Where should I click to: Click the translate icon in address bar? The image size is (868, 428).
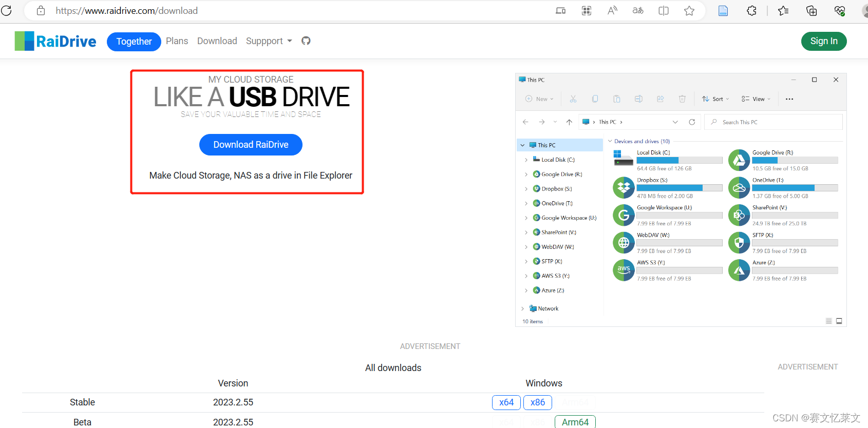pyautogui.click(x=638, y=10)
